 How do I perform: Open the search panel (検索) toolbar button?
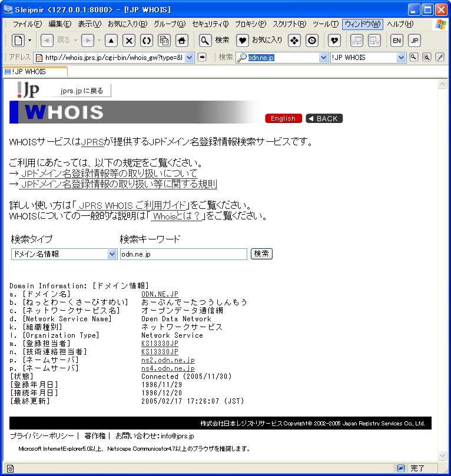[214, 41]
